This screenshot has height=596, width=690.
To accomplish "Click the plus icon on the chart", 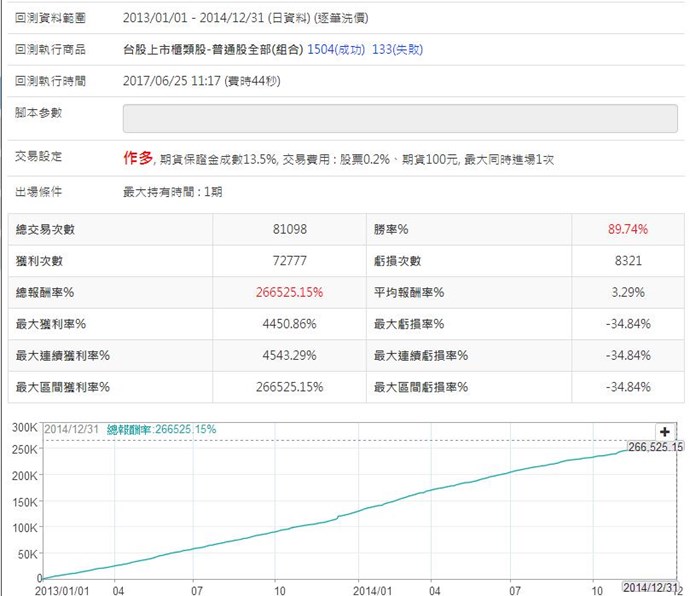I will (x=666, y=431).
